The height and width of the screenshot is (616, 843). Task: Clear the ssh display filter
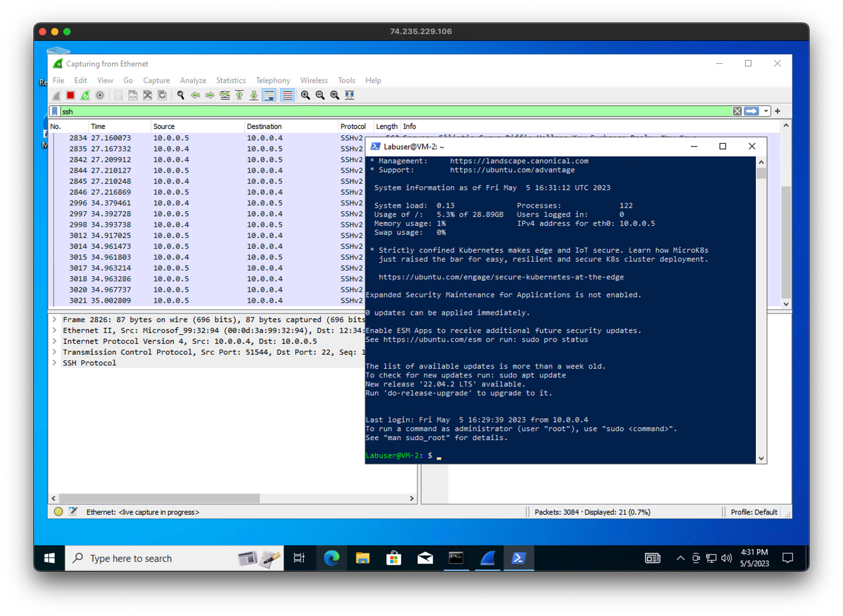pos(737,111)
